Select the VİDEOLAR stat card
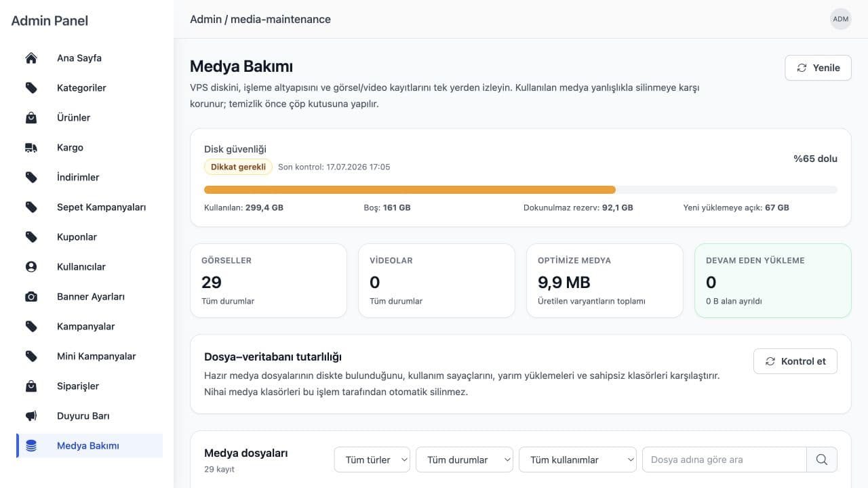This screenshot has width=868, height=488. point(437,281)
